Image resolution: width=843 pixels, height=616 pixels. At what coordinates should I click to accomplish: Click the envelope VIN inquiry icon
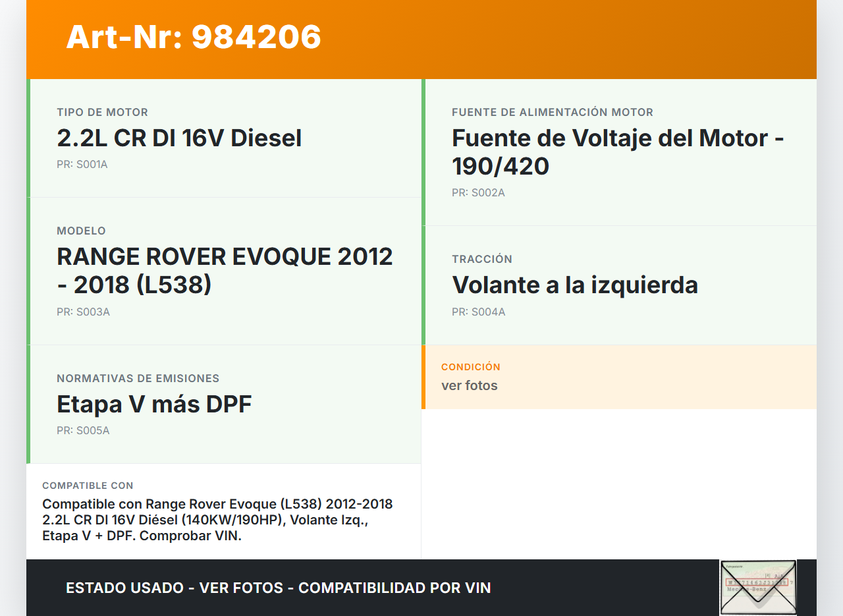click(758, 587)
